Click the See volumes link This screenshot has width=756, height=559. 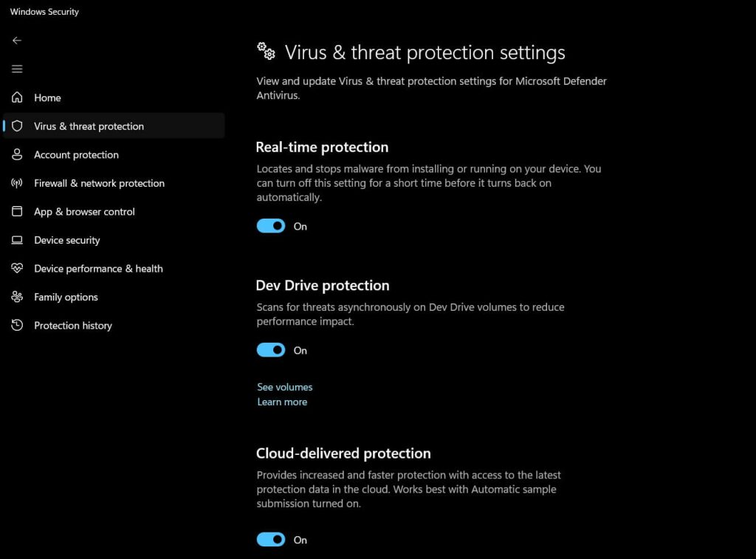pos(284,386)
